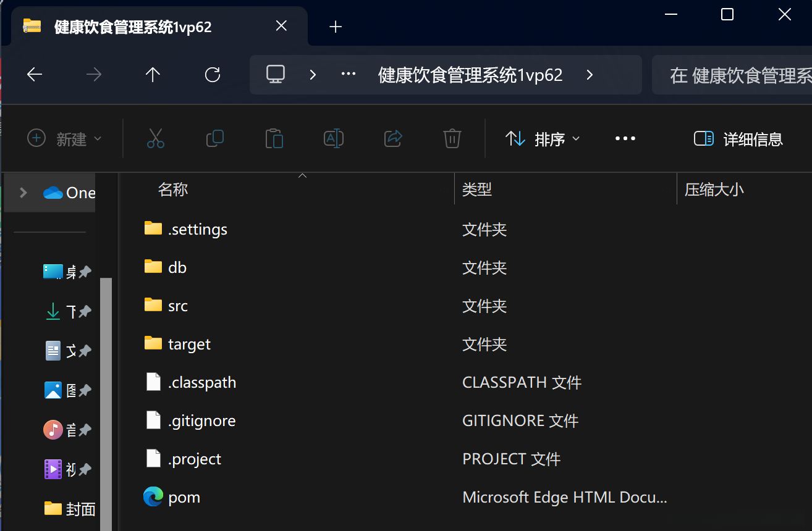The image size is (812, 531).
Task: Navigate back to previous folder
Action: [35, 75]
